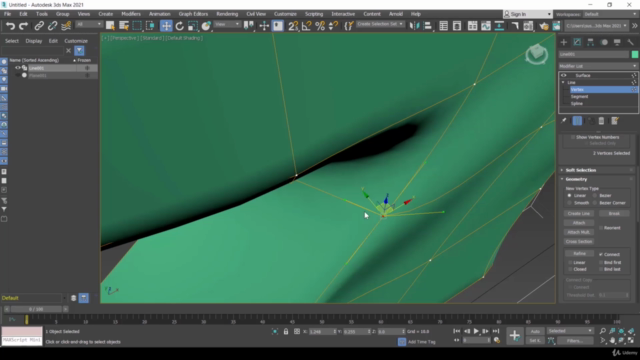Click the Configure Modifier Sets icon

(x=615, y=121)
